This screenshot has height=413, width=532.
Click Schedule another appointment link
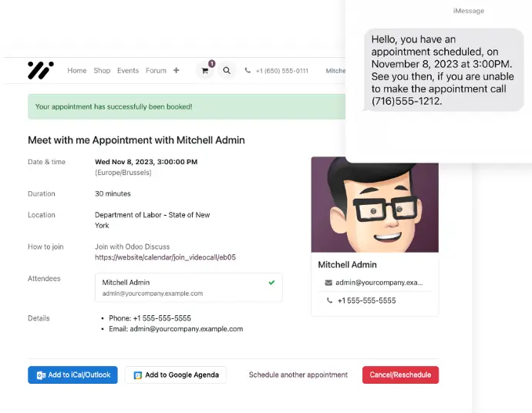(x=298, y=375)
